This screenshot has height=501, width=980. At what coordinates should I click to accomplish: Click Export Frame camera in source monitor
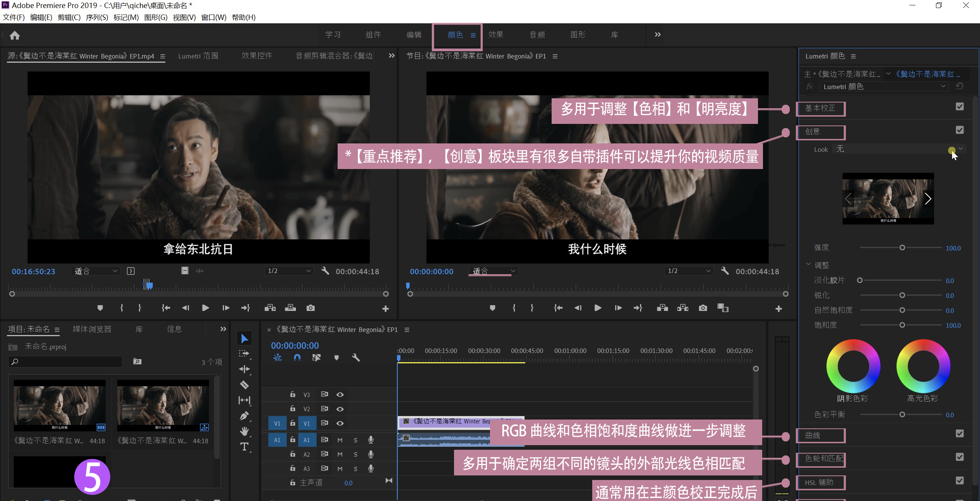point(310,308)
